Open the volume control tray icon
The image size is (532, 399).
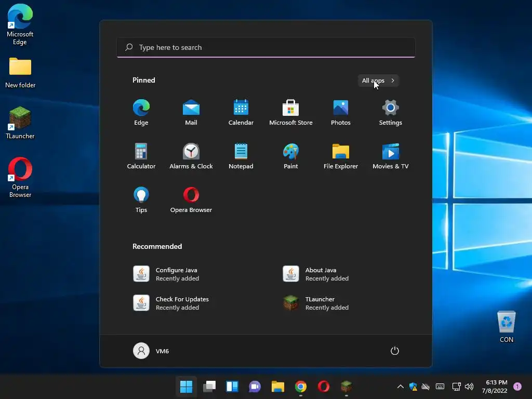[x=469, y=387]
